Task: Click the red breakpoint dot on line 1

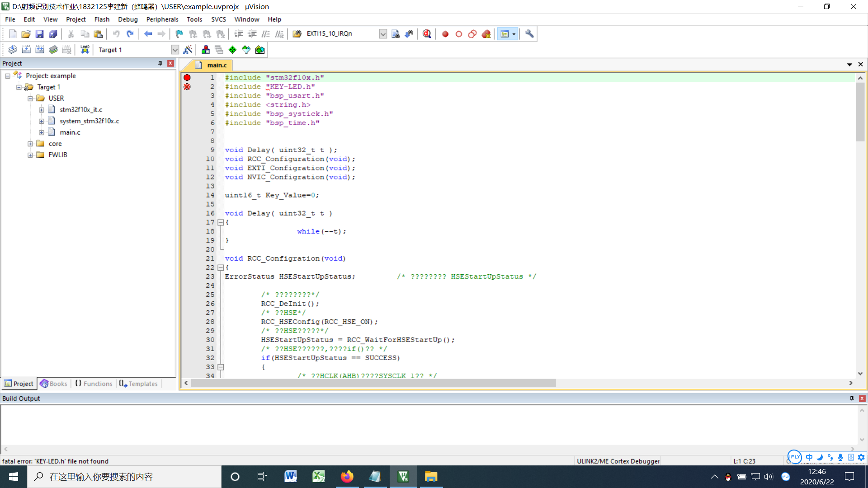Action: 187,77
